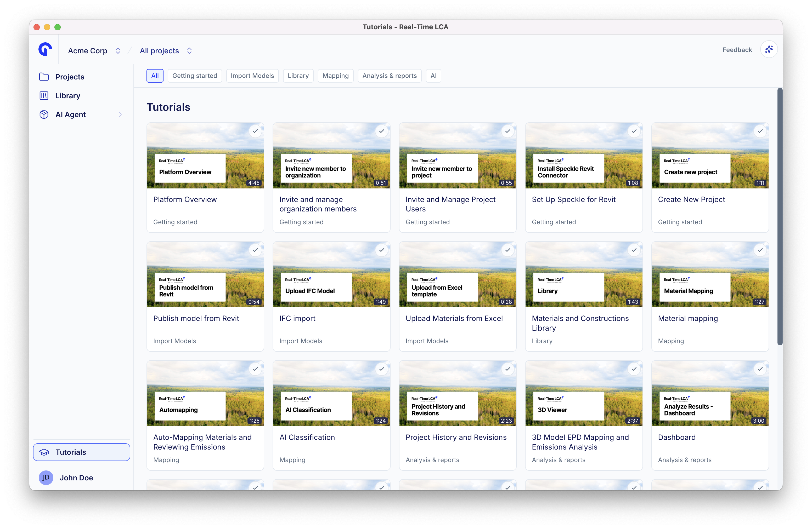This screenshot has width=812, height=529.
Task: Filter tutorials by Analysis & reports
Action: tap(389, 76)
